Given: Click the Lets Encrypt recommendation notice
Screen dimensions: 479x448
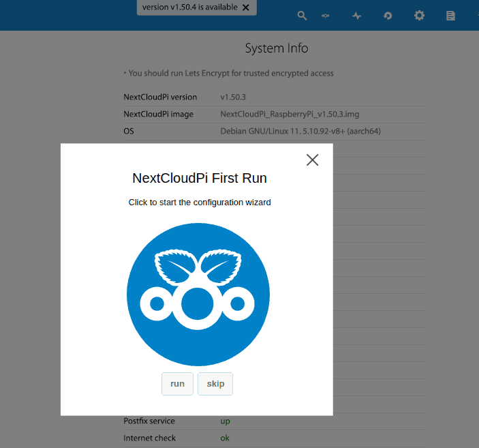Looking at the screenshot, I should (230, 73).
